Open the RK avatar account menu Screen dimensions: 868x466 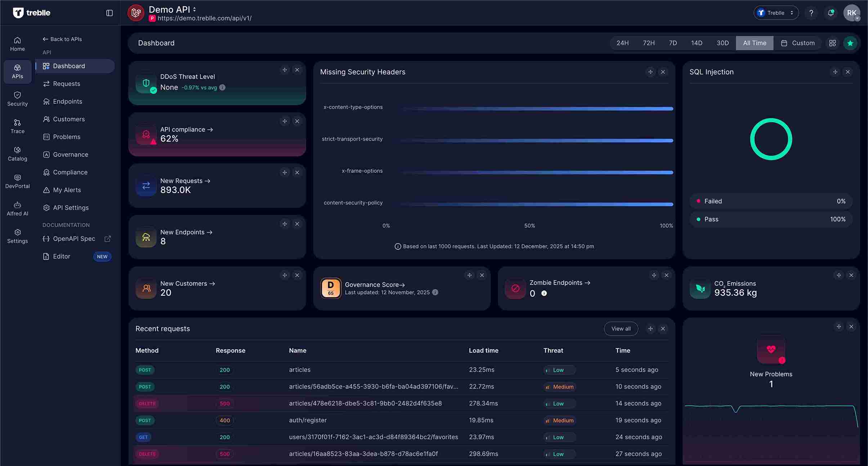[852, 13]
